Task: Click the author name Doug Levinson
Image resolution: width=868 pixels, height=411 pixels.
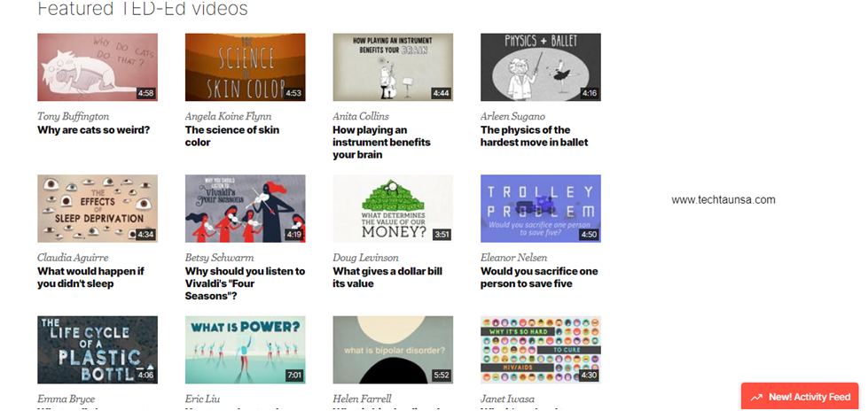Action: pyautogui.click(x=366, y=258)
